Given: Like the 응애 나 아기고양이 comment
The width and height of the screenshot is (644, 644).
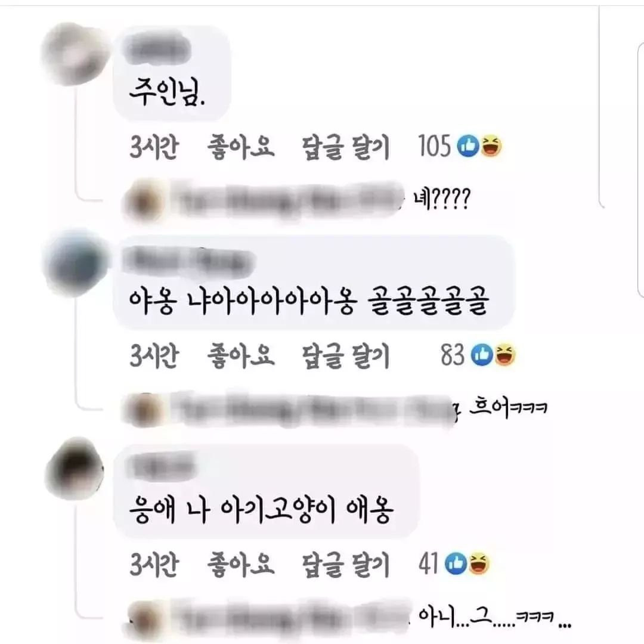Looking at the screenshot, I should tap(241, 564).
